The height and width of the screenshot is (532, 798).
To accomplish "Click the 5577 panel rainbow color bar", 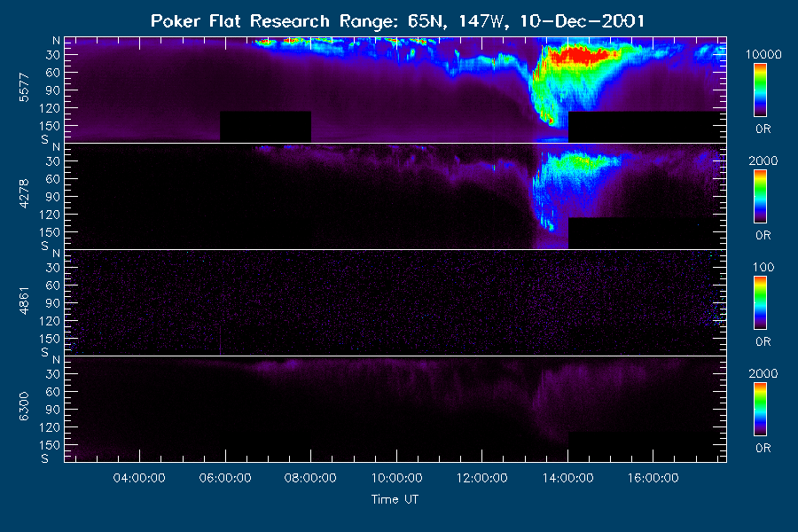I will [x=761, y=90].
